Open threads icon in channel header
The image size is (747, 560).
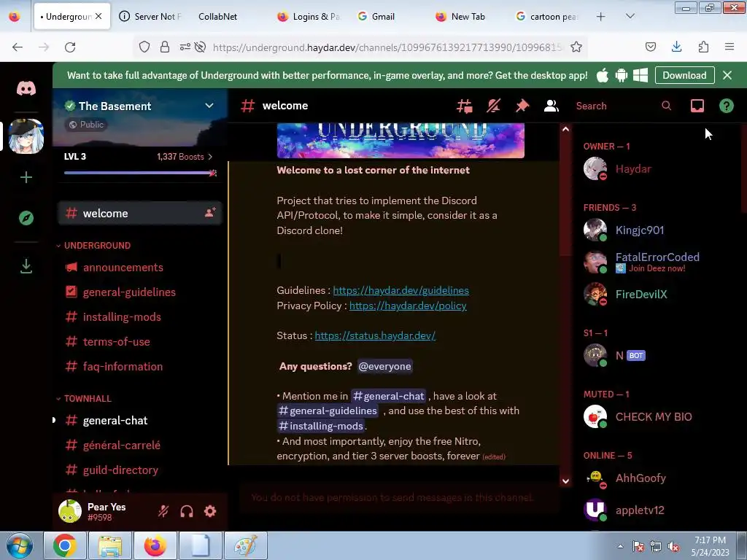[465, 106]
